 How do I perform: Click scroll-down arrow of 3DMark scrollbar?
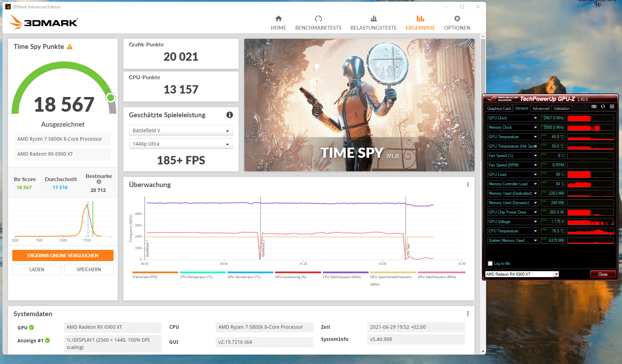(x=483, y=352)
